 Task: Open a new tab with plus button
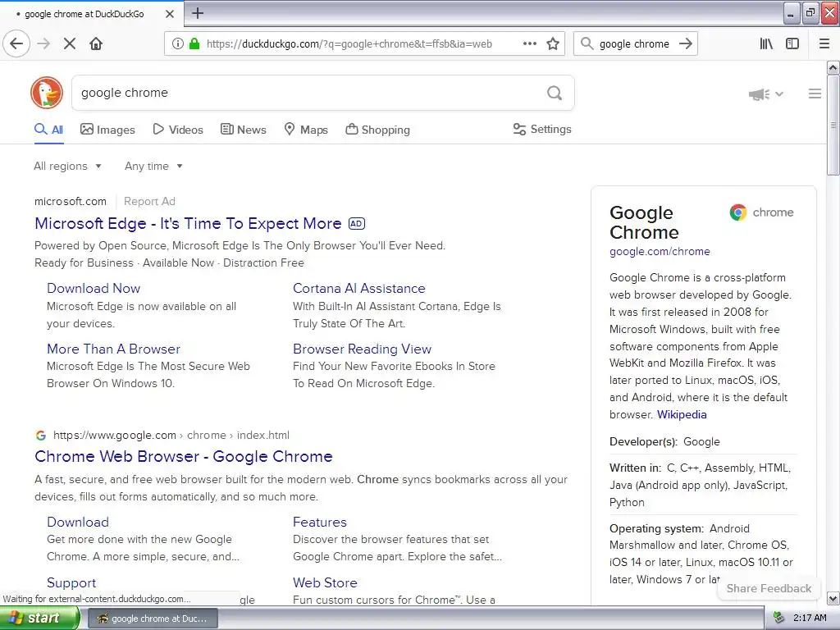click(198, 13)
